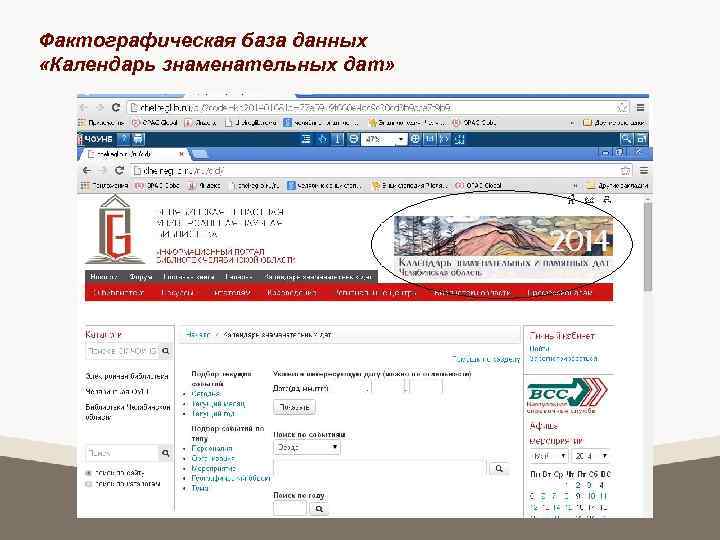Open the month dropdown in Афиша calendar
720x540 pixels.
point(549,456)
